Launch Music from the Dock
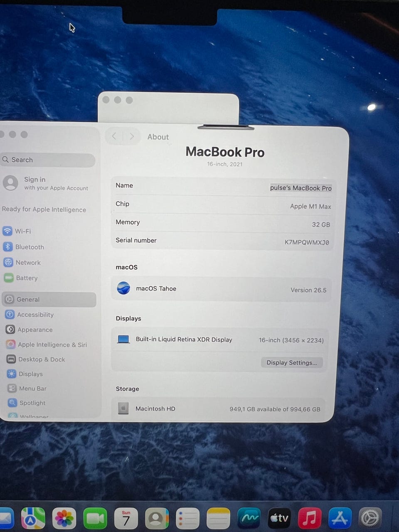Viewport: 399px width, 532px height. (310, 518)
